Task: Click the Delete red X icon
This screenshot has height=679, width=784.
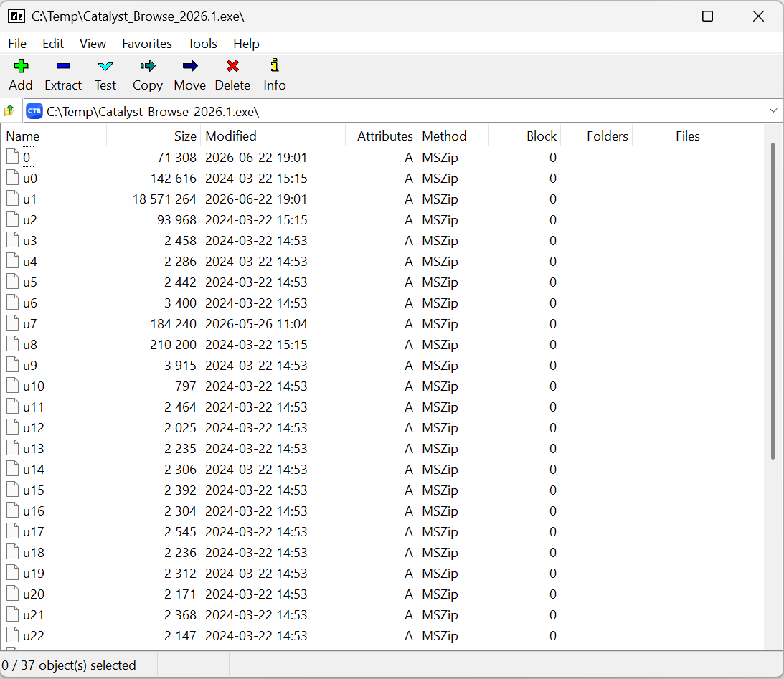Action: 232,65
